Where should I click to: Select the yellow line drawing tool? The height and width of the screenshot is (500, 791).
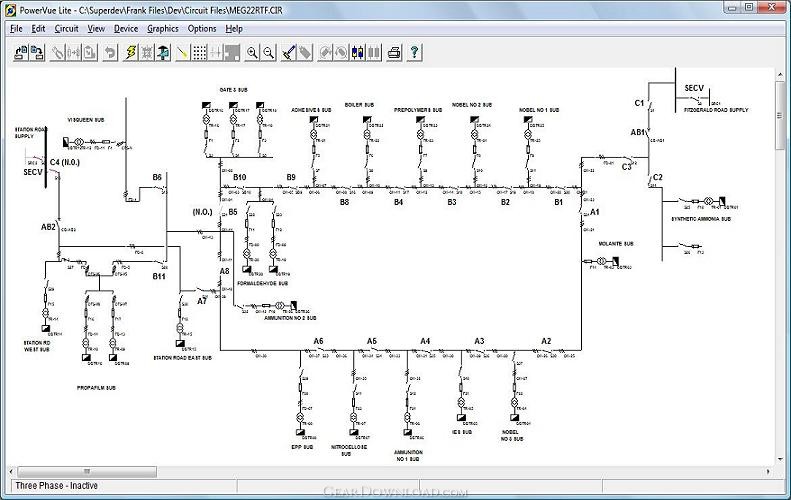183,52
